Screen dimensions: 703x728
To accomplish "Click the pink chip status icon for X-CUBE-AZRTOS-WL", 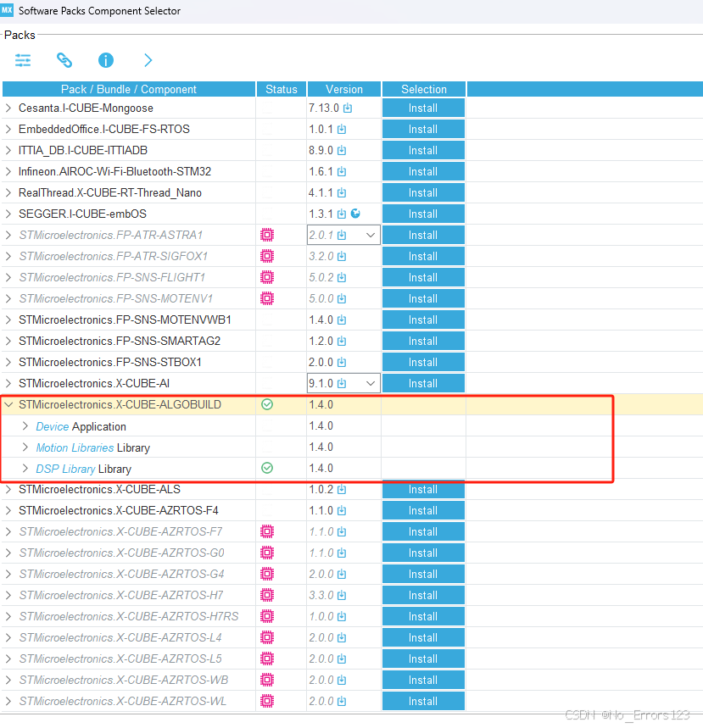I will [x=266, y=701].
